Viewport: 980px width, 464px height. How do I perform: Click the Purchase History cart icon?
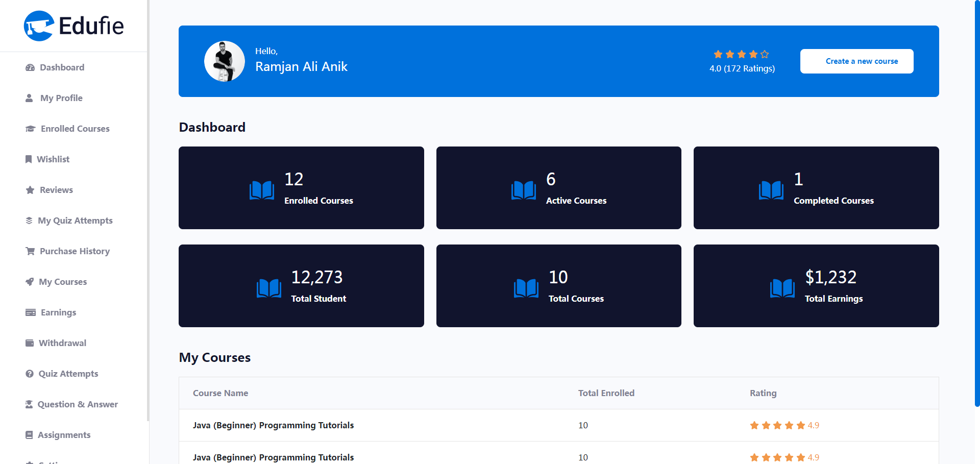click(x=30, y=251)
